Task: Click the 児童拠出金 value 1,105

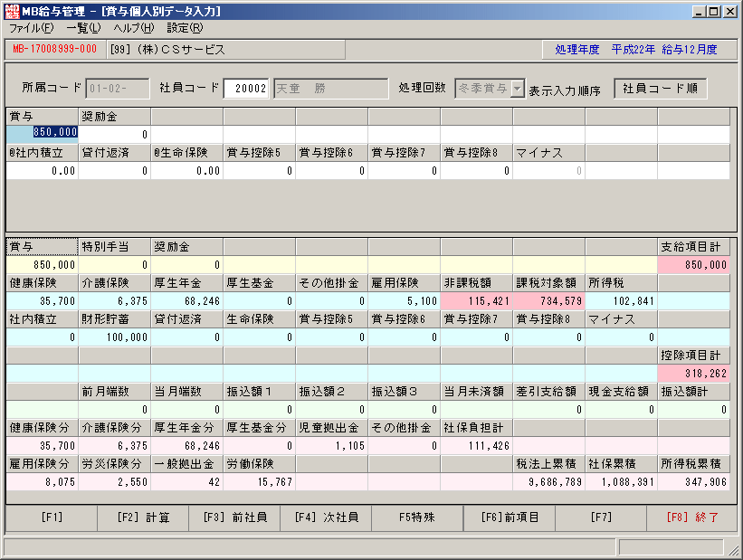Action: pyautogui.click(x=332, y=446)
